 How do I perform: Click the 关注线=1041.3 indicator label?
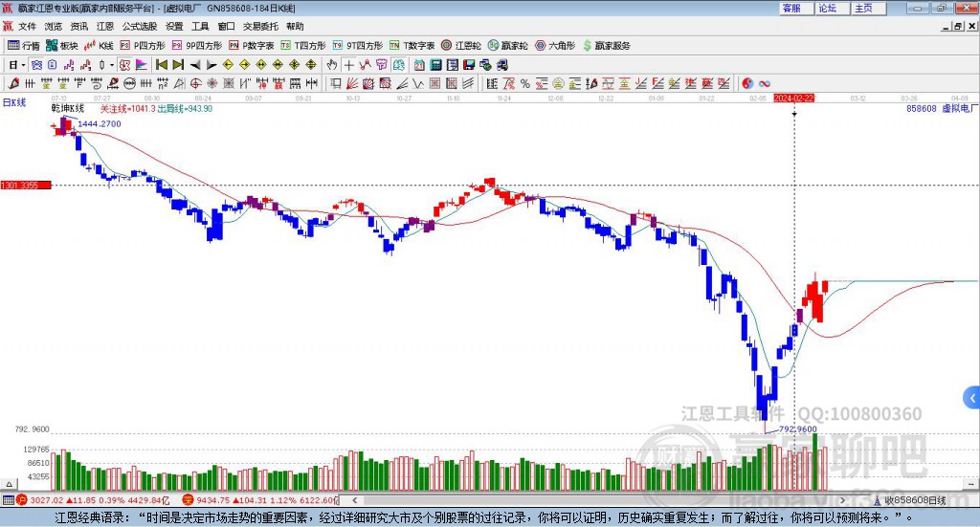pos(127,109)
